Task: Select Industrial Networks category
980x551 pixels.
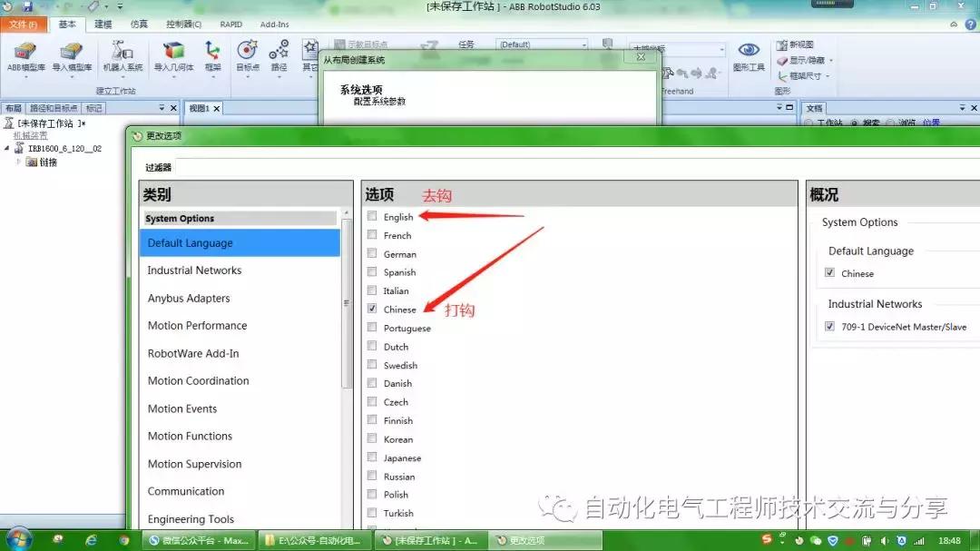Action: pyautogui.click(x=194, y=270)
